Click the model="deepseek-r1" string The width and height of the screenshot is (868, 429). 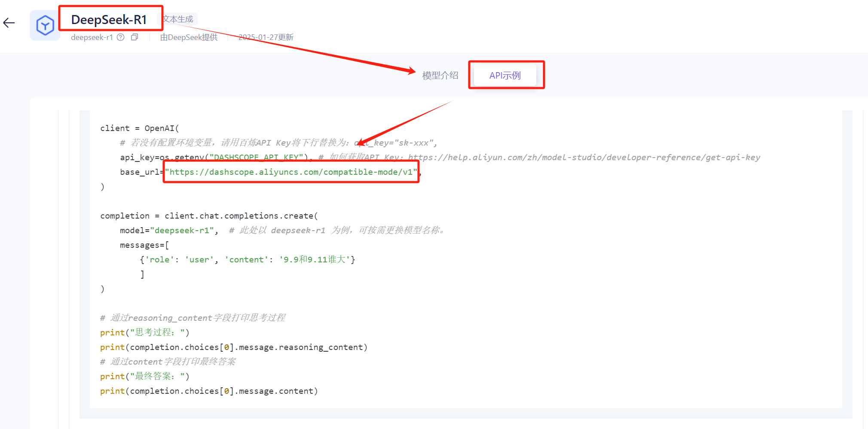(182, 231)
